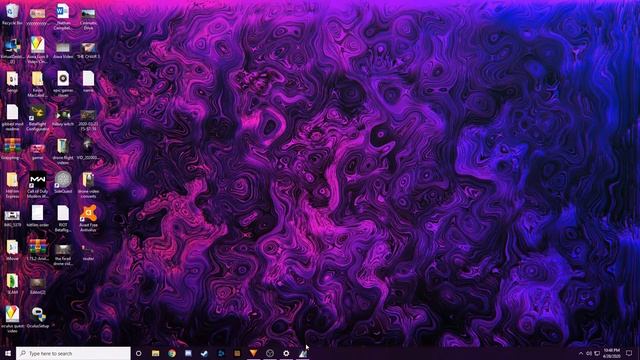Screen dimensions: 640x360
Task: Open Cortana from the taskbar
Action: (139, 353)
